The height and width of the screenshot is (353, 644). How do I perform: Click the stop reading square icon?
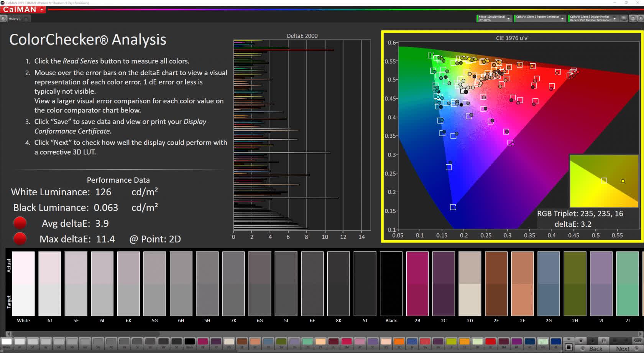click(x=569, y=347)
